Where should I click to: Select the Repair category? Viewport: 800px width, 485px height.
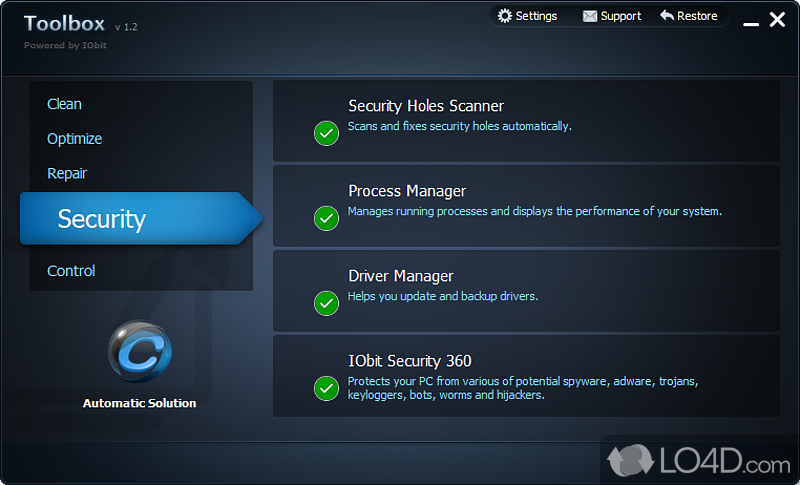pos(67,174)
